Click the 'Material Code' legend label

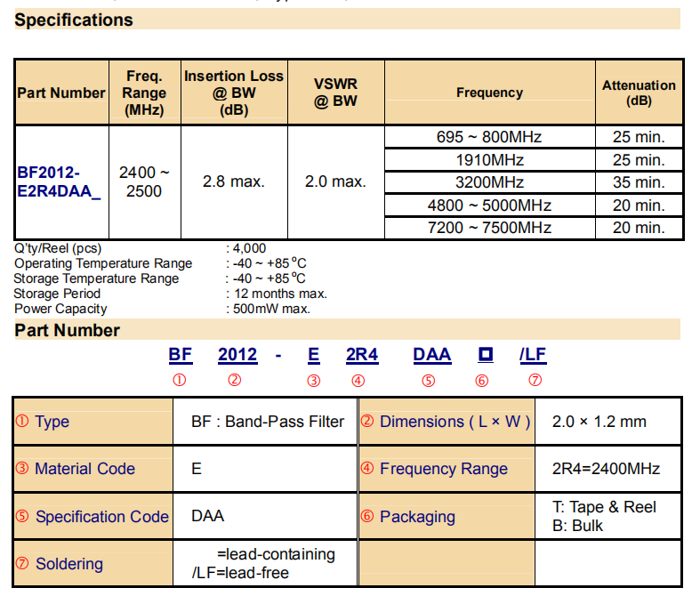click(x=84, y=469)
